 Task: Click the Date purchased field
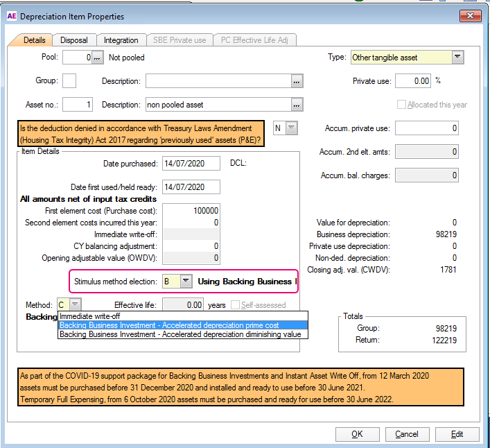(x=191, y=164)
